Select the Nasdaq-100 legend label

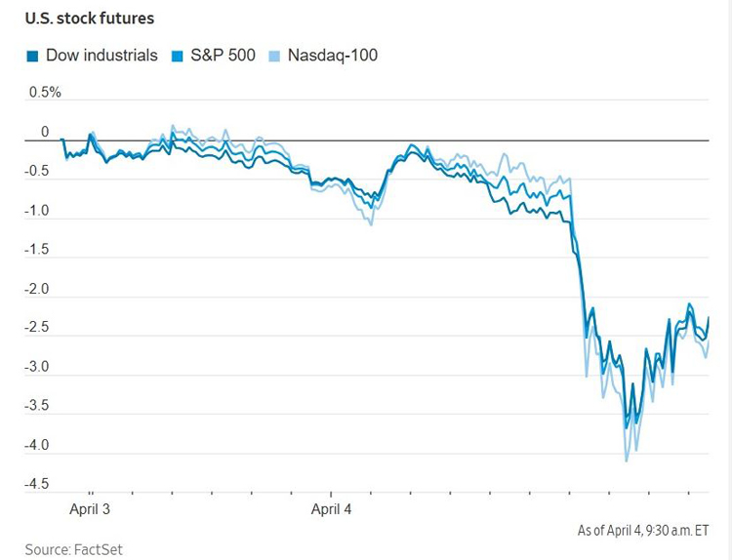333,56
